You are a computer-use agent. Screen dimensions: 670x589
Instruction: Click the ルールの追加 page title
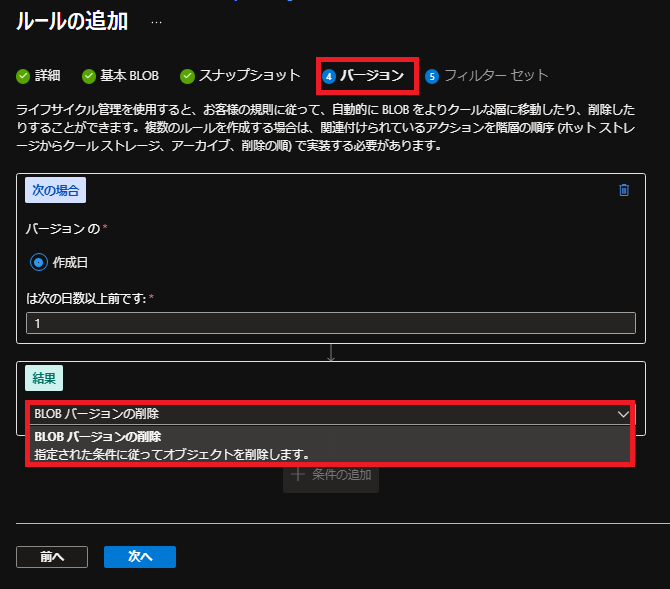tap(72, 21)
